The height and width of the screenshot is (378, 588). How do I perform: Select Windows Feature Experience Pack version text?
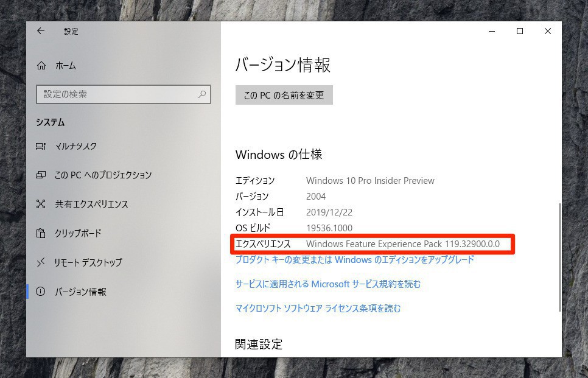point(403,243)
